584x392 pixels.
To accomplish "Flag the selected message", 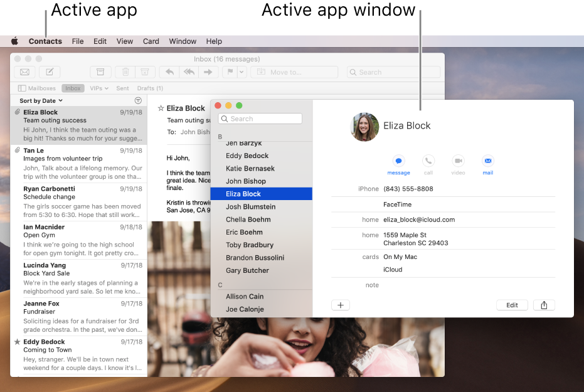I will [x=230, y=72].
